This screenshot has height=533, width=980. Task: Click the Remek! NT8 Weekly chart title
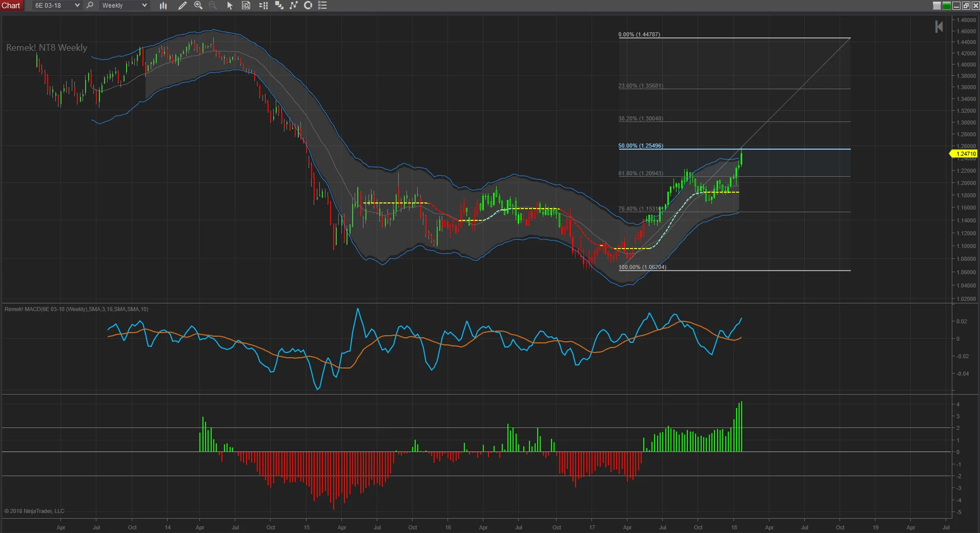47,48
